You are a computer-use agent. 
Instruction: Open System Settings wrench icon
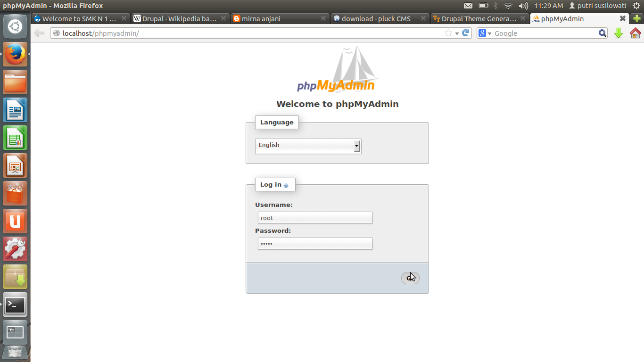(15, 249)
